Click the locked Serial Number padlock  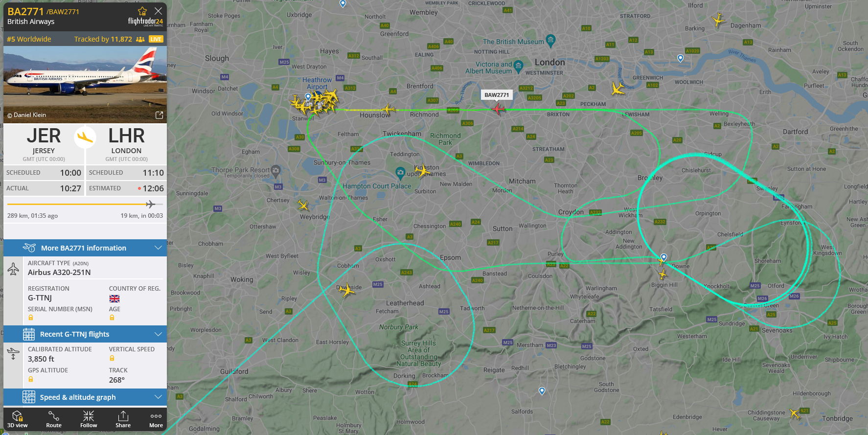coord(31,318)
